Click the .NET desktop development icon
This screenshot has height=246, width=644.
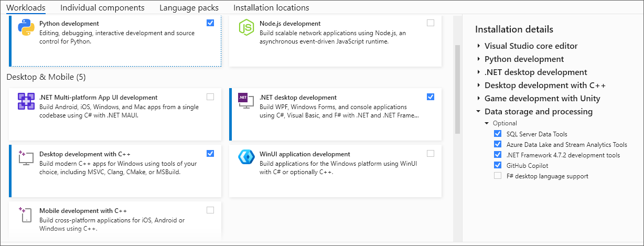click(246, 101)
